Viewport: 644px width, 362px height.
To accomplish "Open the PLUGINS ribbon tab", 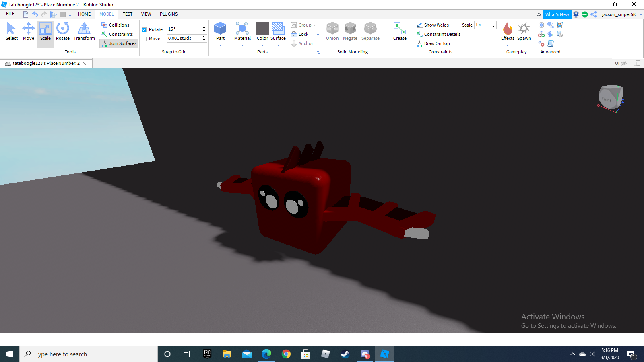I will tap(169, 14).
